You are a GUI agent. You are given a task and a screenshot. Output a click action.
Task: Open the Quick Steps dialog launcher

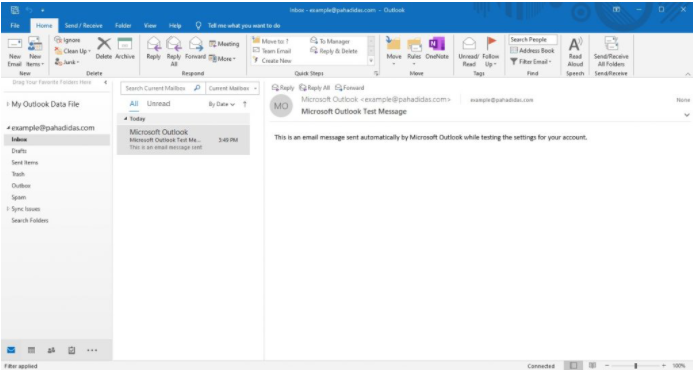point(377,73)
